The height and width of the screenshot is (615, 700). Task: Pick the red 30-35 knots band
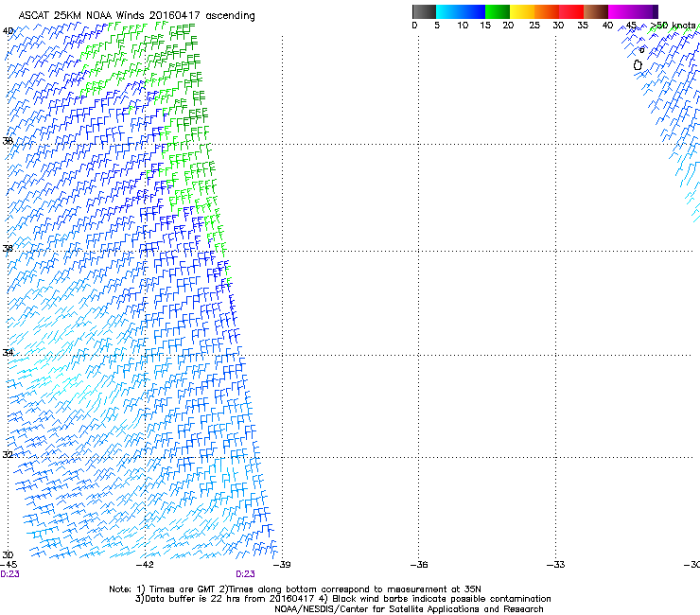(x=571, y=11)
